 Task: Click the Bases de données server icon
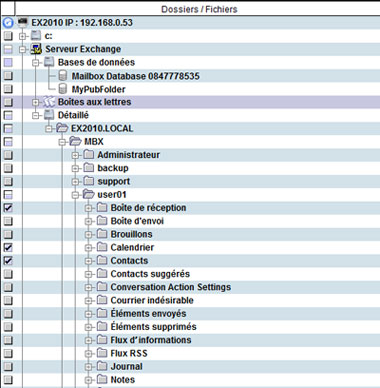pyautogui.click(x=49, y=62)
